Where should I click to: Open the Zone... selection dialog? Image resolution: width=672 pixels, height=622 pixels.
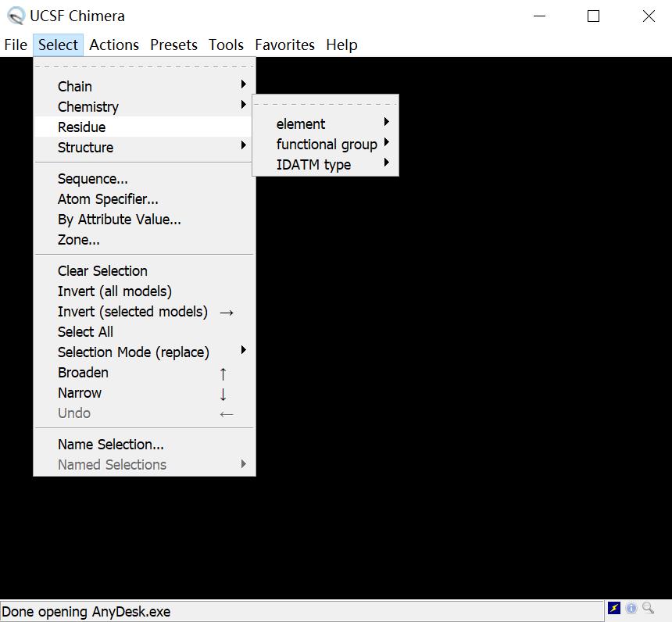[x=145, y=240]
